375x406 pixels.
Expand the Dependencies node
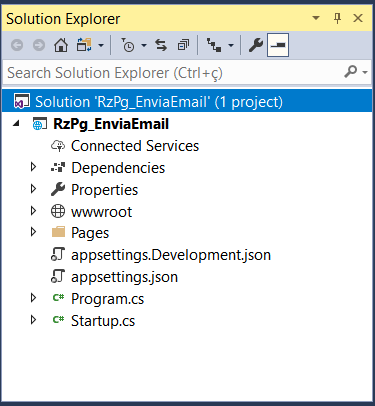point(33,167)
